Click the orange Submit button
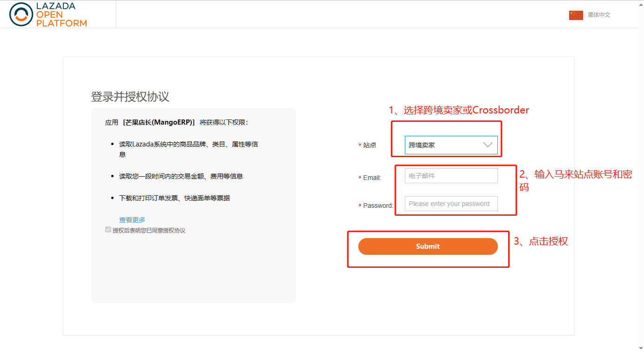 coord(428,246)
